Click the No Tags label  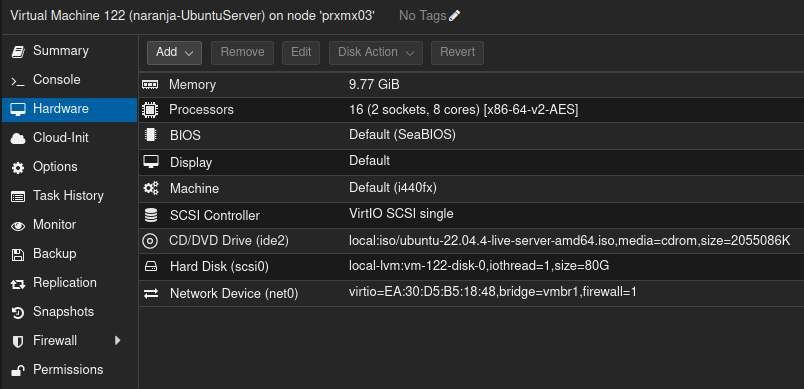click(423, 16)
